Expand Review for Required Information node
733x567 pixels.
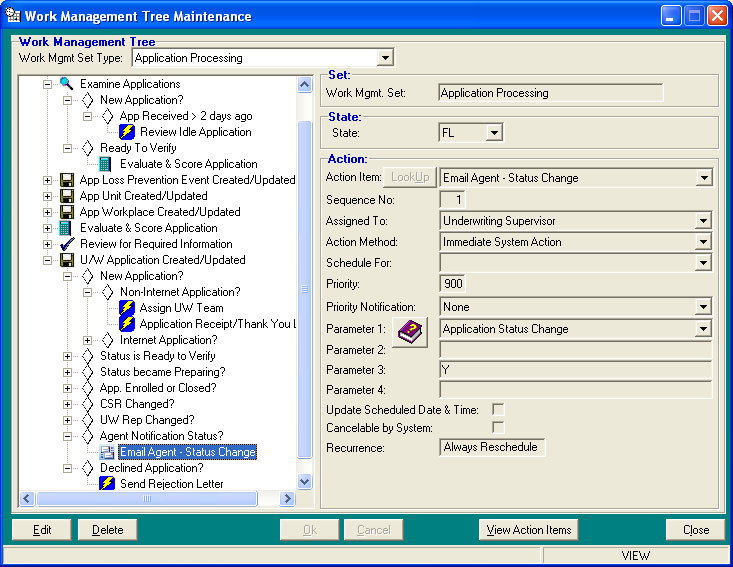click(47, 244)
